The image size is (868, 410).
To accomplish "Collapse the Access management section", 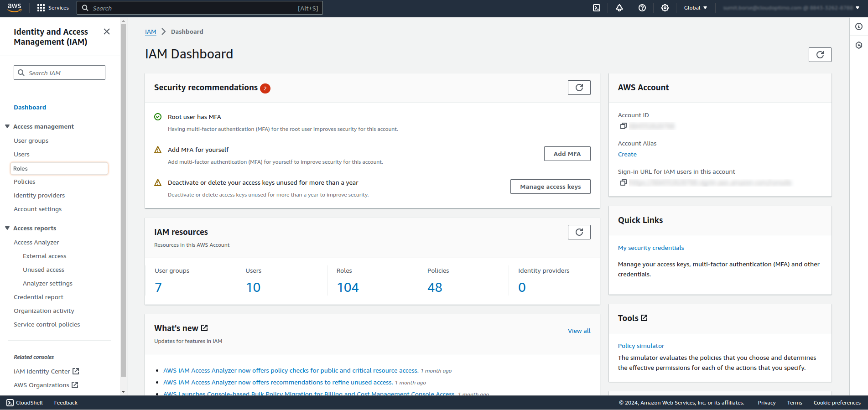I will coord(7,126).
